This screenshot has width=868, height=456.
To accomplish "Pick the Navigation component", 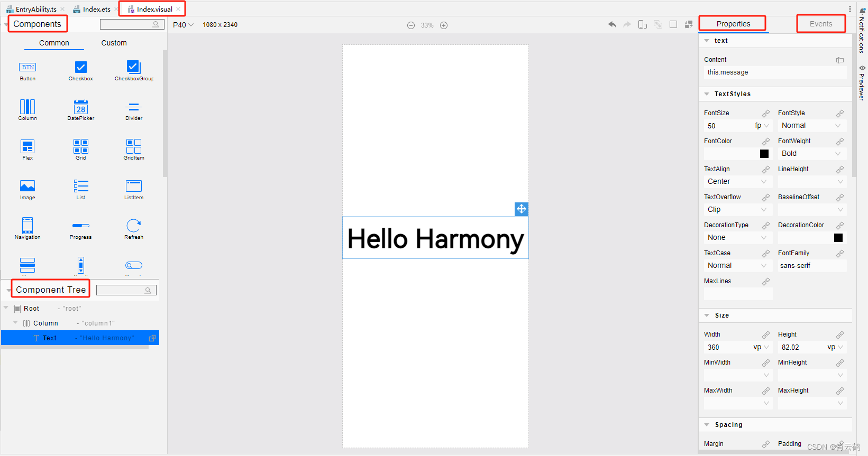I will pos(28,229).
